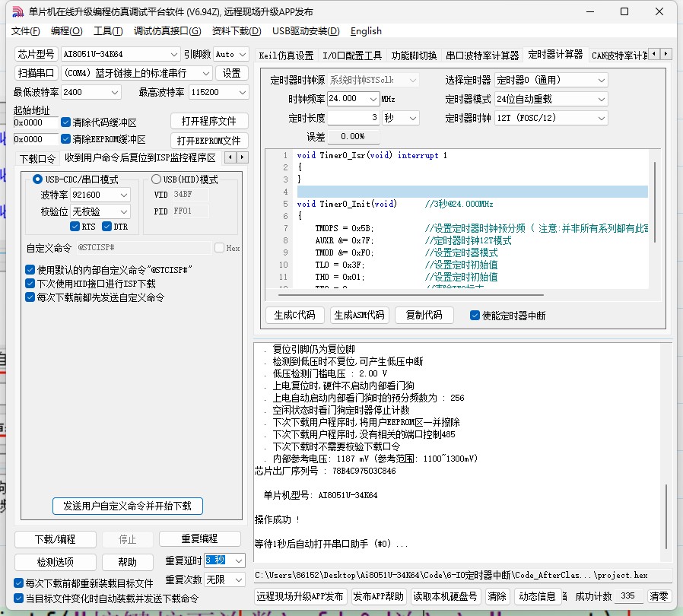Image resolution: width=683 pixels, height=616 pixels.
Task: Expand 重复次数 无限 dropdown
Action: click(239, 579)
